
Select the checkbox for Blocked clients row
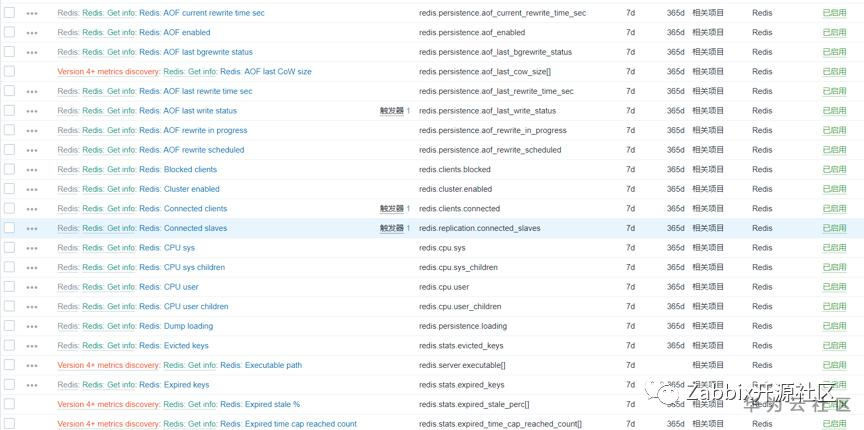click(x=9, y=169)
